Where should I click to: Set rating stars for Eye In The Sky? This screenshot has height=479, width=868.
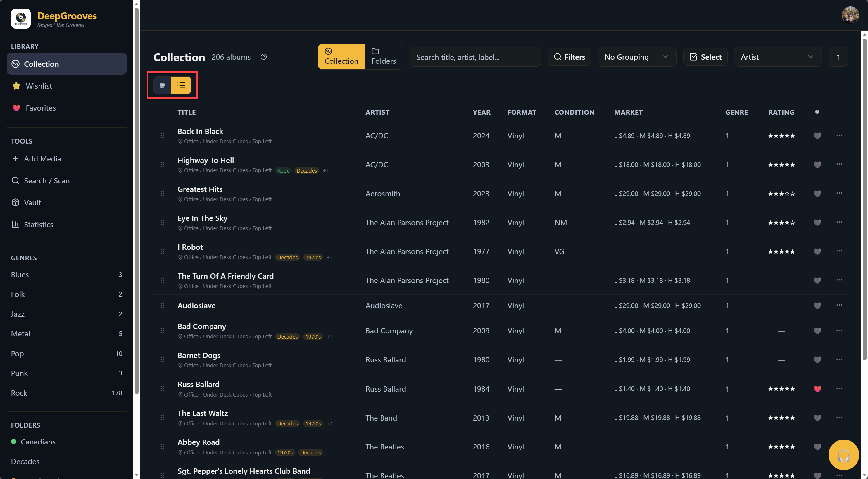click(x=781, y=223)
